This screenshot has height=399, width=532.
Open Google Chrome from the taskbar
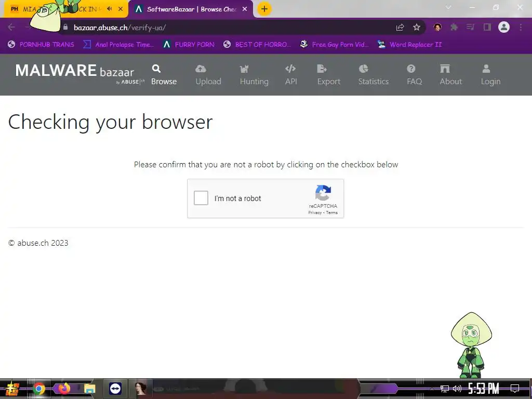39,389
